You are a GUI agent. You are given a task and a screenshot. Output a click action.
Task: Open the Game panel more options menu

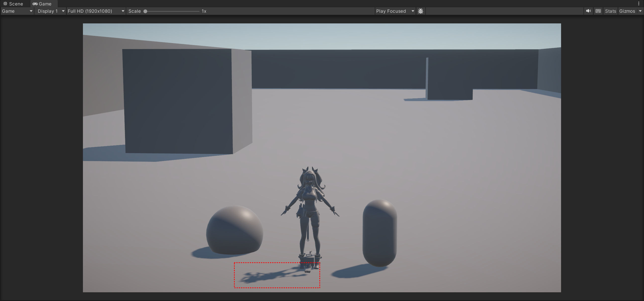pos(639,3)
